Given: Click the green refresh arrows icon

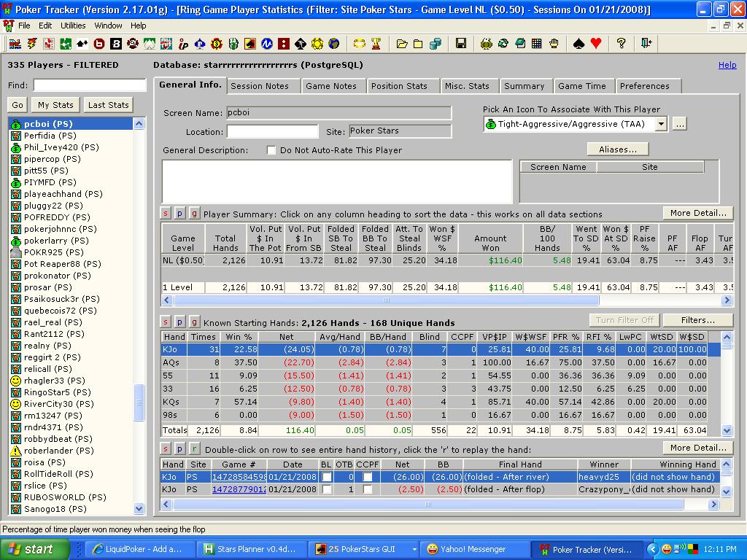Looking at the screenshot, I should tap(503, 44).
